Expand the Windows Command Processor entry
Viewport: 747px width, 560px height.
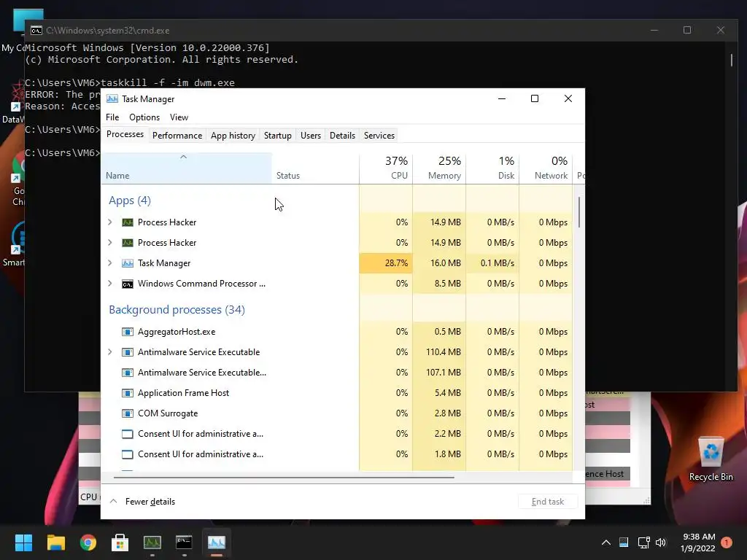coord(110,284)
